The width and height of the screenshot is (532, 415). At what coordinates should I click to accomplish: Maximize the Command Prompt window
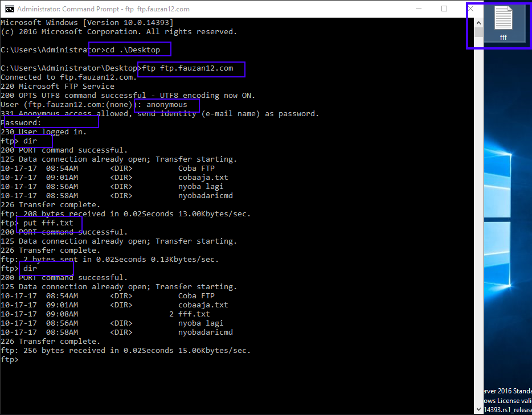444,9
